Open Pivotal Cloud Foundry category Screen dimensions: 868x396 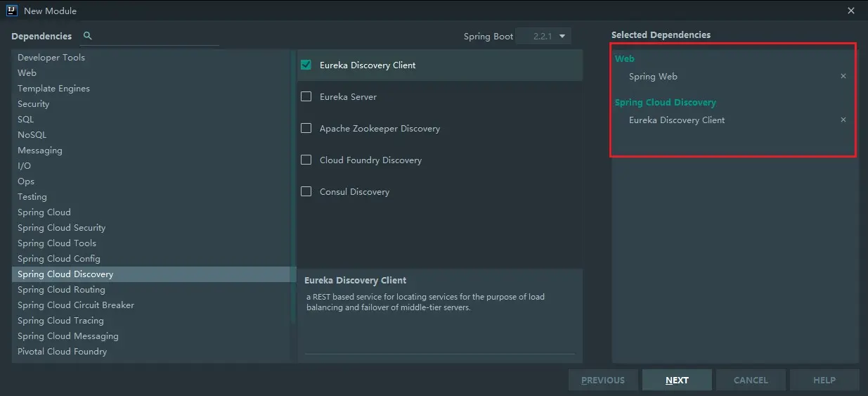tap(151, 352)
